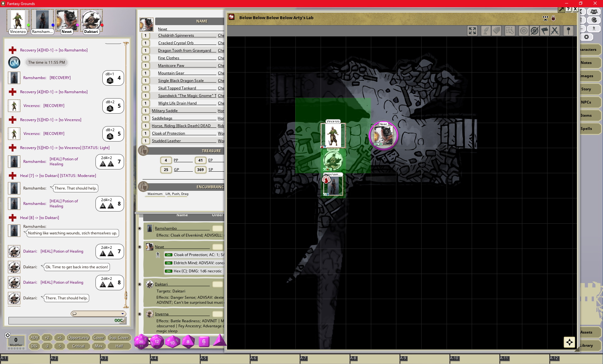
Task: Toggle the red padlock on map header
Action: coord(553,18)
